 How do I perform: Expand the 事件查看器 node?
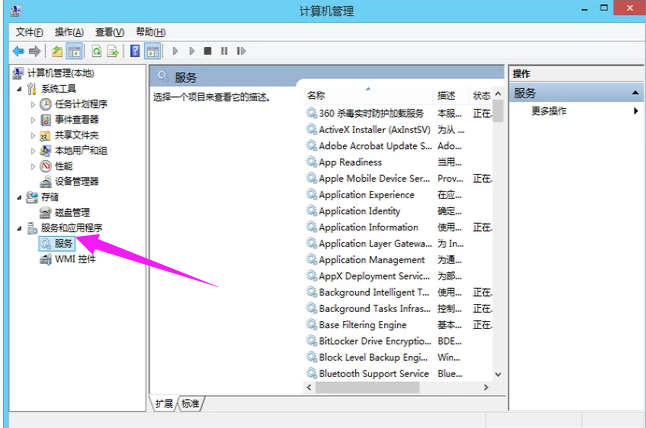33,119
